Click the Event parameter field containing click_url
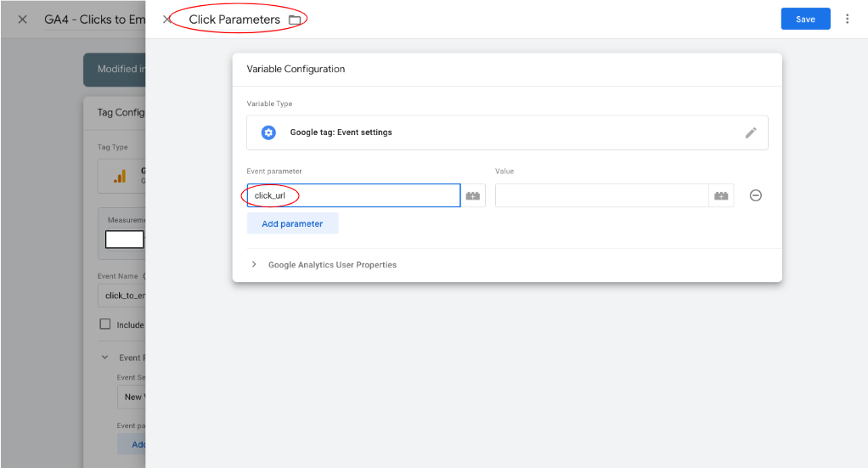This screenshot has height=468, width=868. tap(353, 196)
